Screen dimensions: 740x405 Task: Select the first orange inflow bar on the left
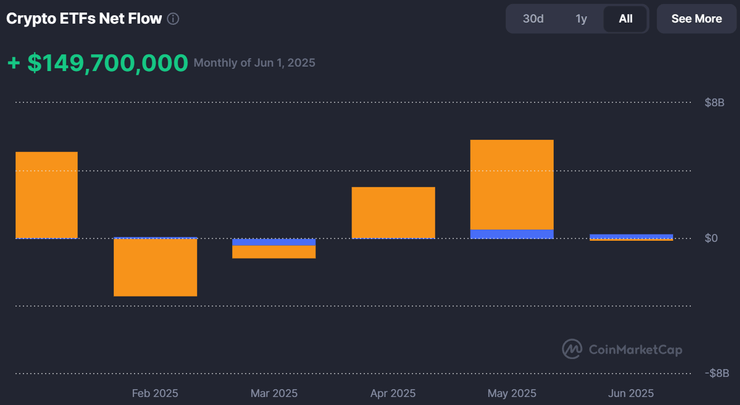[46, 195]
